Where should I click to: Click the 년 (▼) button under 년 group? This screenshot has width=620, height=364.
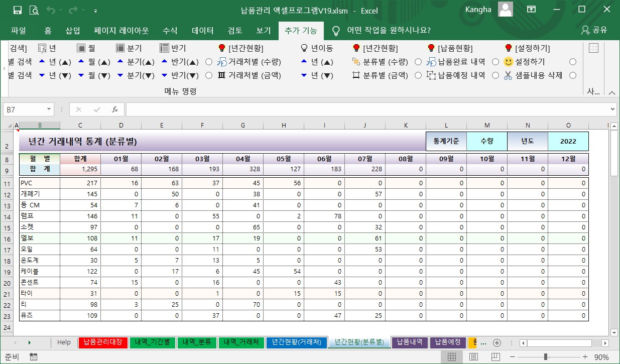[56, 76]
